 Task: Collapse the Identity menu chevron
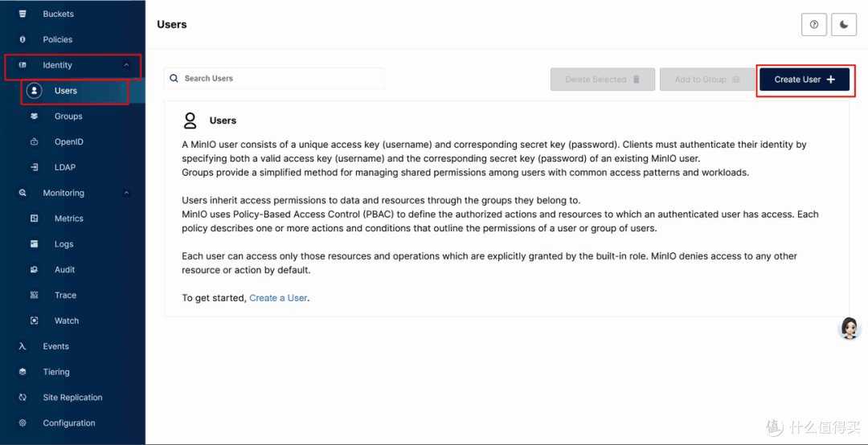(x=126, y=65)
